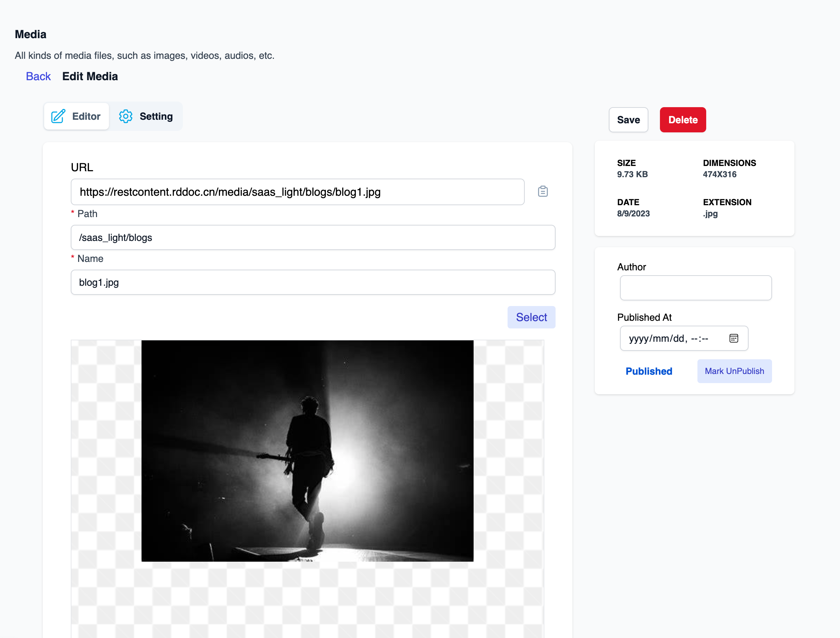Click the empty Author field

pos(695,288)
